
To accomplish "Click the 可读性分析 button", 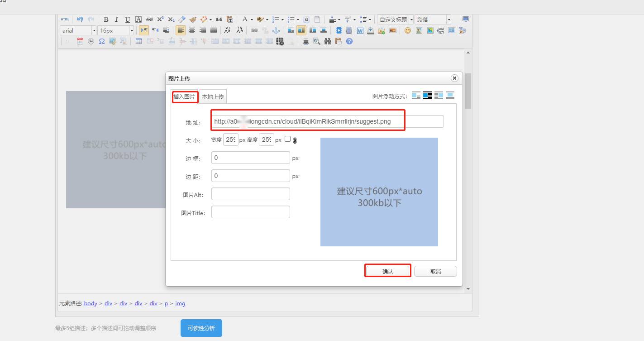I will coord(201,328).
